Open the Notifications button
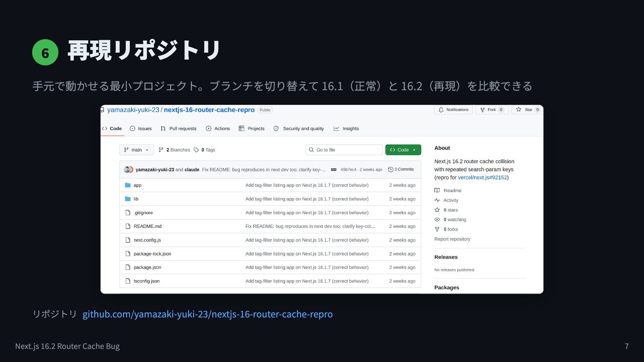The height and width of the screenshot is (362, 644). click(453, 110)
